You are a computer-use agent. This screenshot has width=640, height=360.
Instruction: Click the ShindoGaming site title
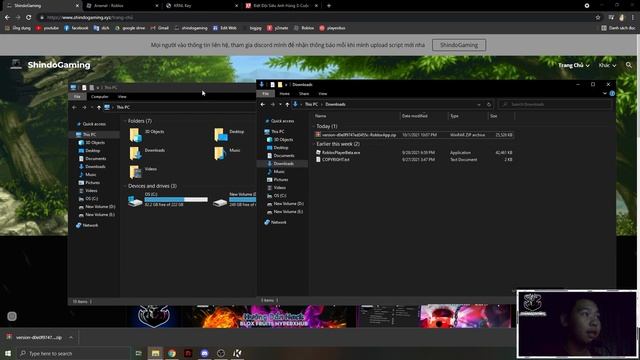click(x=59, y=65)
